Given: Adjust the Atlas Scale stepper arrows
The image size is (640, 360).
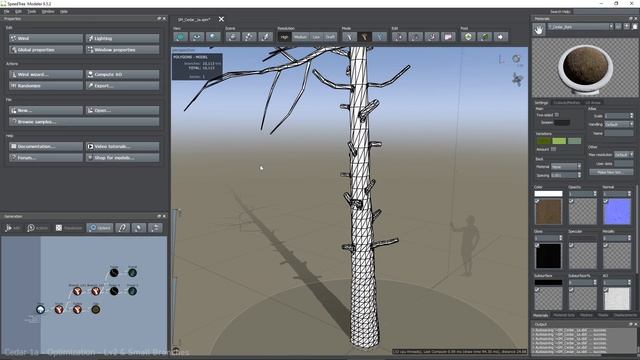Looking at the screenshot, I should pos(631,116).
